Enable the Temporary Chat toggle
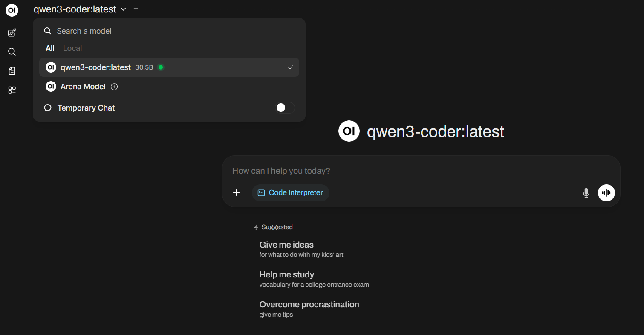This screenshot has height=335, width=644. click(285, 108)
